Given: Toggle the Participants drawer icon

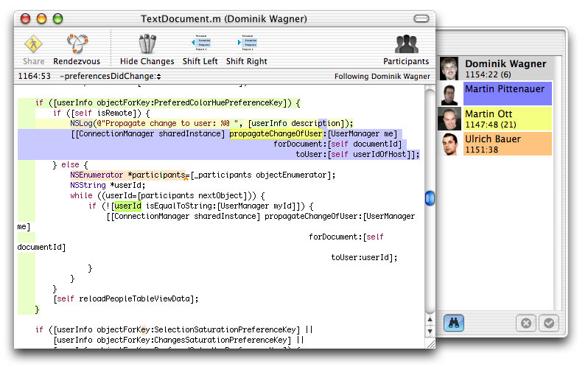Looking at the screenshot, I should 406,44.
